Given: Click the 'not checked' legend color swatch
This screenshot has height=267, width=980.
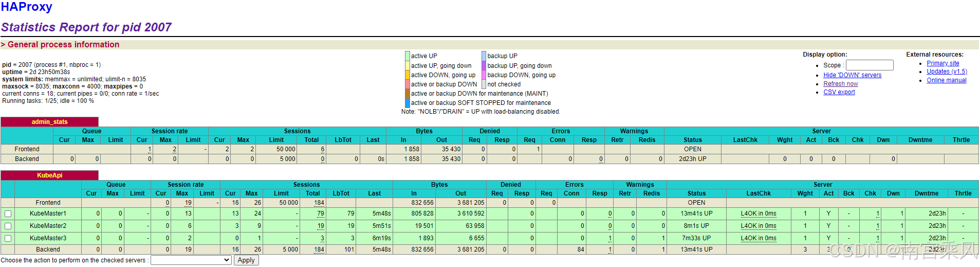Looking at the screenshot, I should tap(484, 84).
